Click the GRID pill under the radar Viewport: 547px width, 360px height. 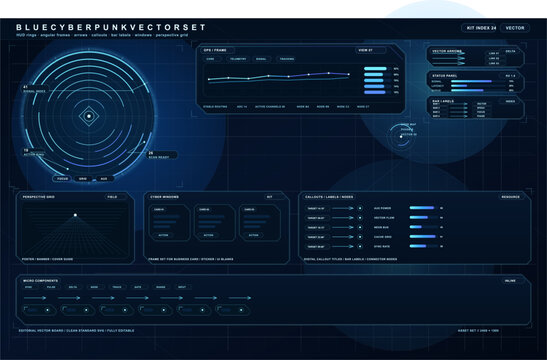coord(83,179)
